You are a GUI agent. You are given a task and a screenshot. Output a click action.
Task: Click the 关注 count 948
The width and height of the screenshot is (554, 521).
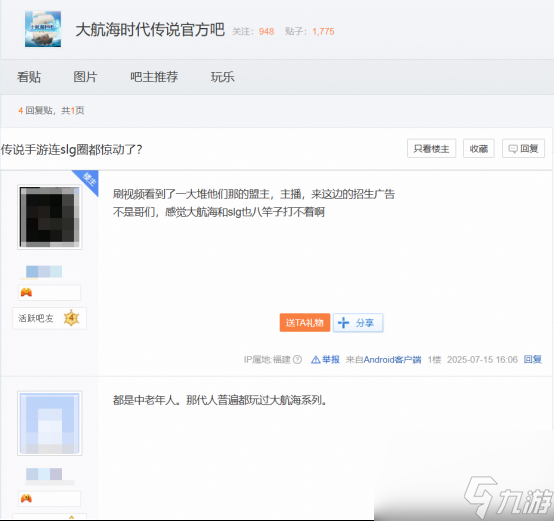(266, 31)
